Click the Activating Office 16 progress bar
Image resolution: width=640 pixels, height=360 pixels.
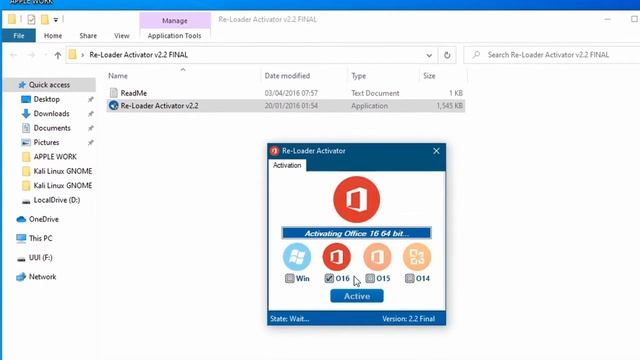[x=356, y=233]
